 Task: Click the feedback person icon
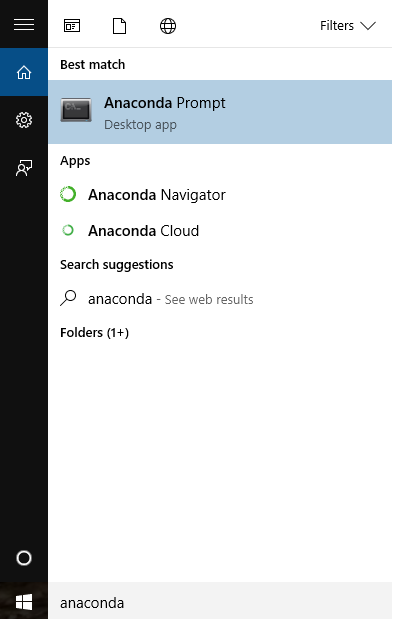point(24,168)
